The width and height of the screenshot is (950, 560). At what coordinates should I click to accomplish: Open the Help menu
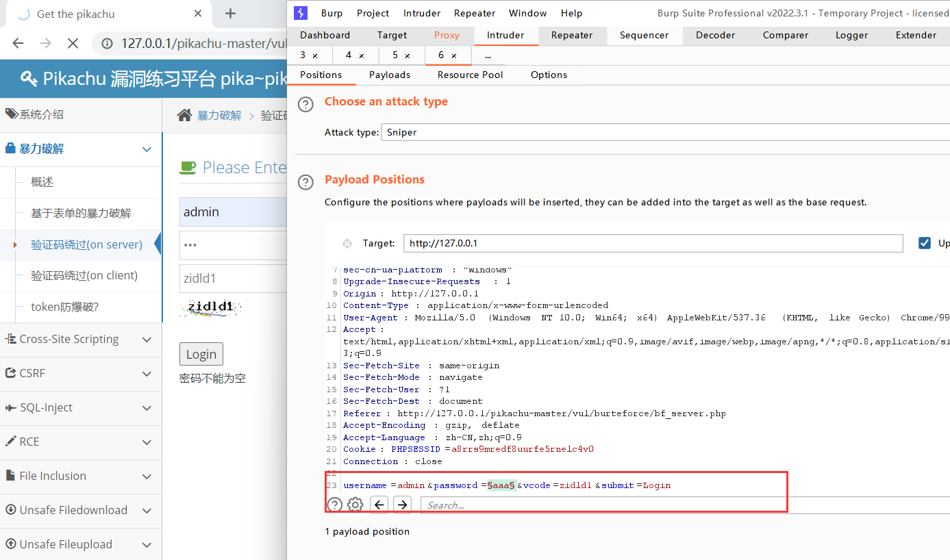pos(572,13)
